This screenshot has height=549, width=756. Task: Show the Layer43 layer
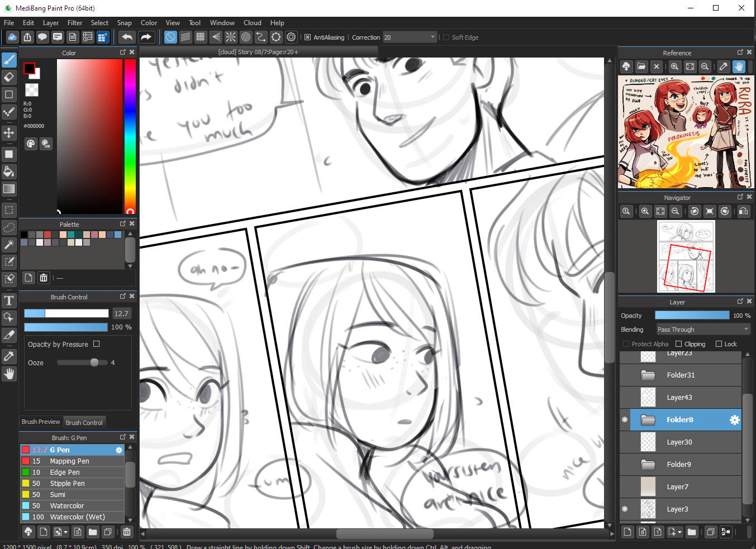(x=625, y=398)
